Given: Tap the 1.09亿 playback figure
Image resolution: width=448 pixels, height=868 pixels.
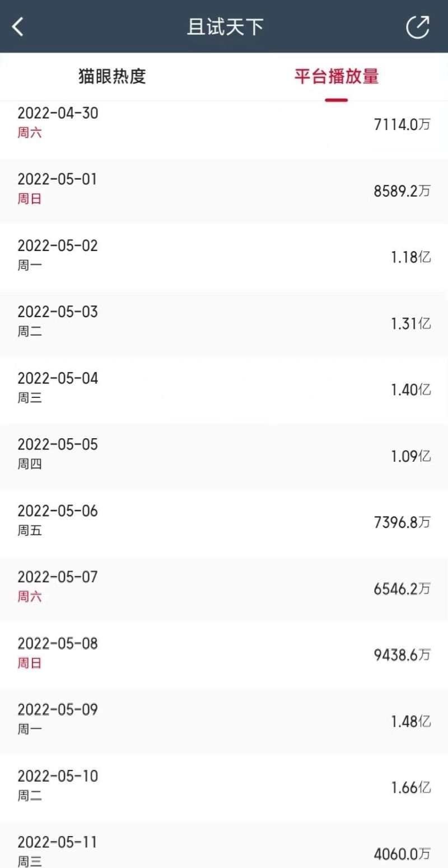Looking at the screenshot, I should click(x=410, y=456).
